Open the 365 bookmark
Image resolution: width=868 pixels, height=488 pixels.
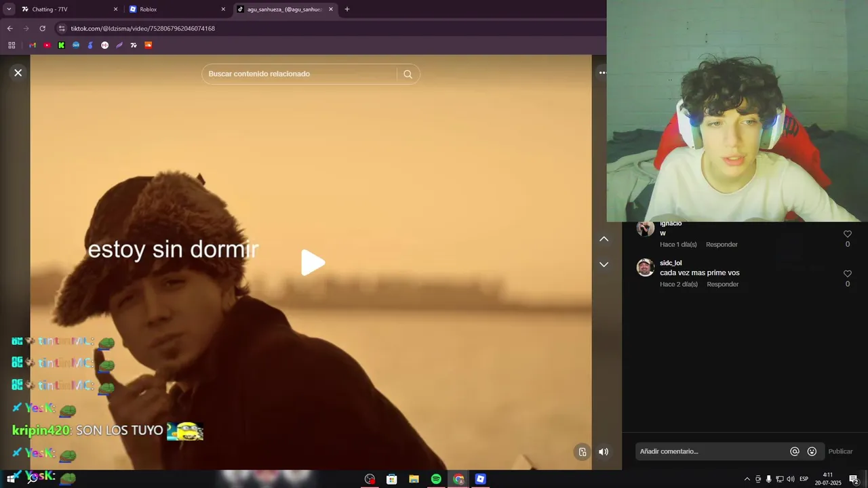coord(76,45)
